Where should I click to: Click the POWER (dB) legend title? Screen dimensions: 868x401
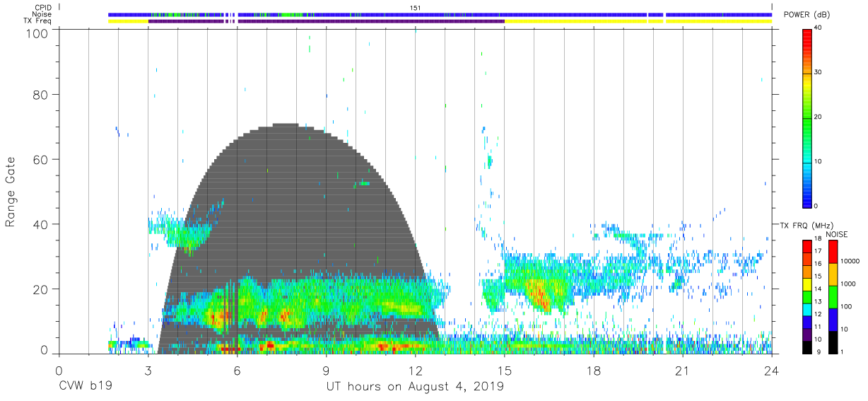click(x=806, y=15)
